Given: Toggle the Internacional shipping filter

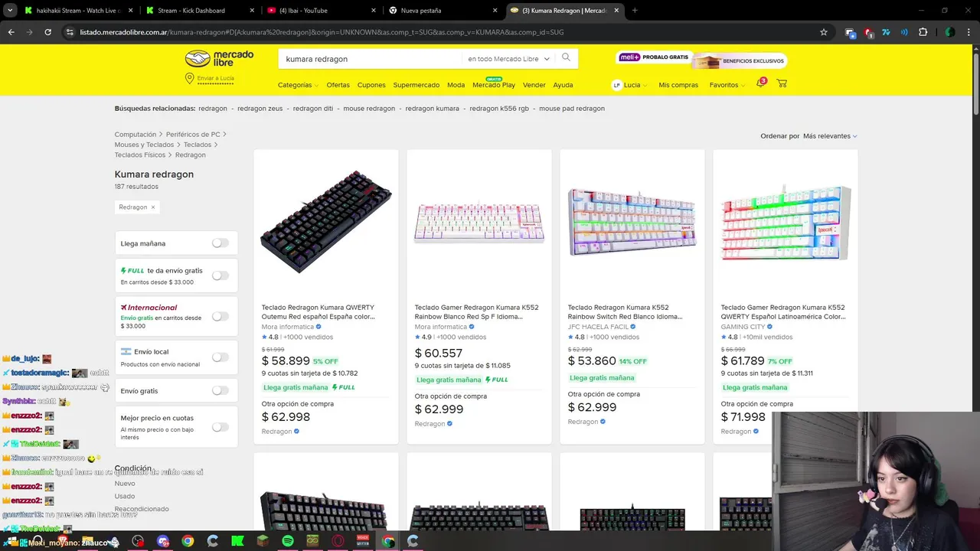Looking at the screenshot, I should point(220,316).
